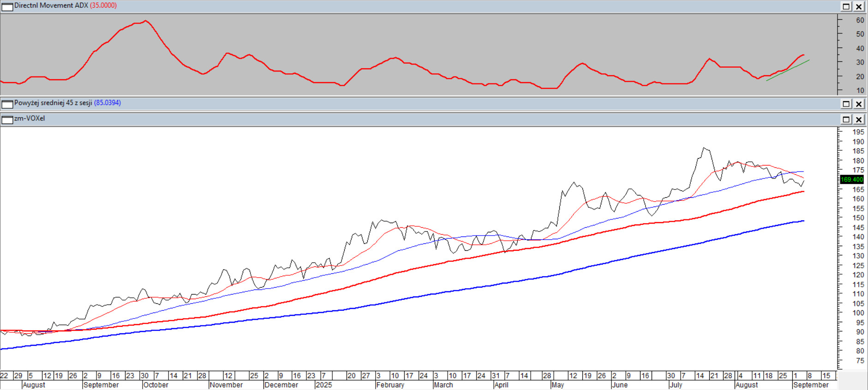Screen dimensions: 868x390
Task: Select the green trendline on ADX chart
Action: 788,71
